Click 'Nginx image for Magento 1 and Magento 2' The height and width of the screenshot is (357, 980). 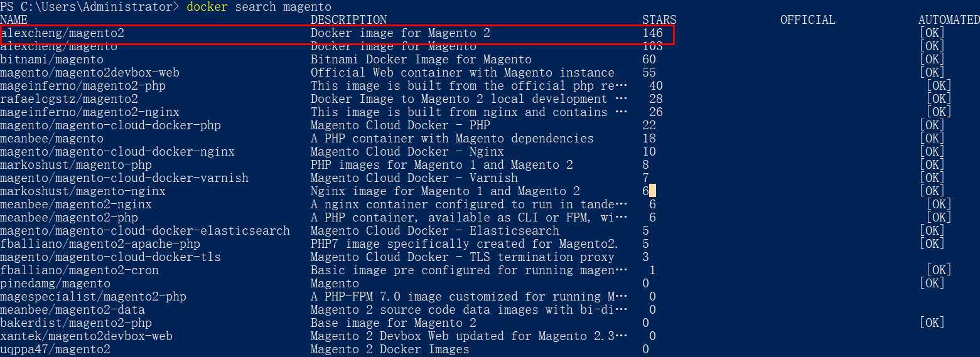[x=445, y=191]
